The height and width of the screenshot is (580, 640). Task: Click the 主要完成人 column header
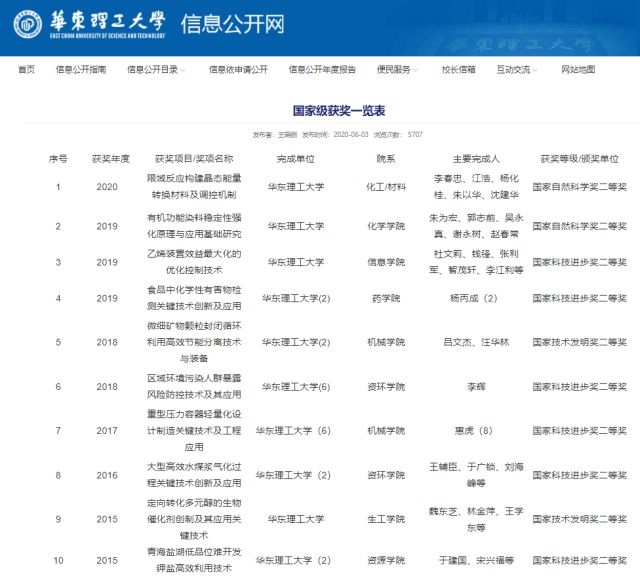tap(476, 159)
